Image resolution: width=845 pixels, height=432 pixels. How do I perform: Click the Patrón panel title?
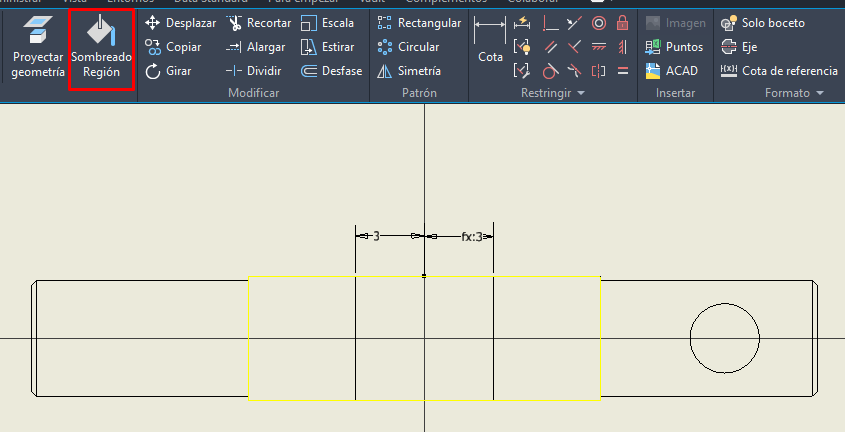(x=419, y=93)
